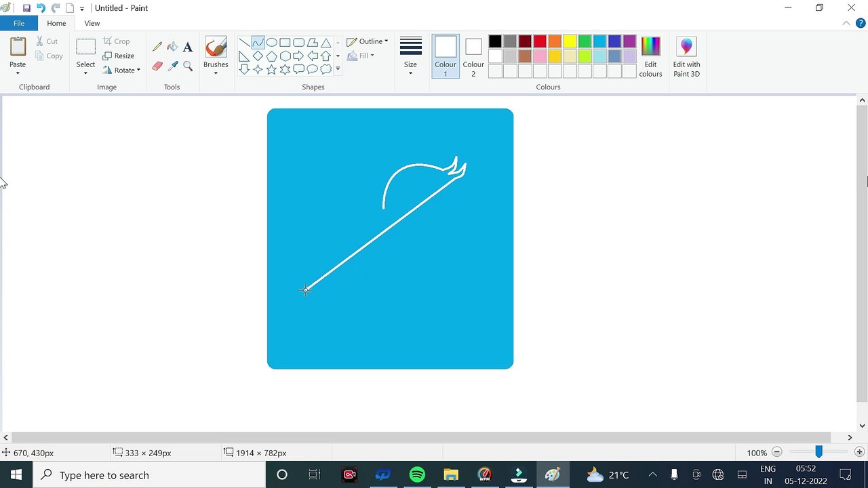Choose the Six-point star shape
The height and width of the screenshot is (488, 868).
point(285,69)
